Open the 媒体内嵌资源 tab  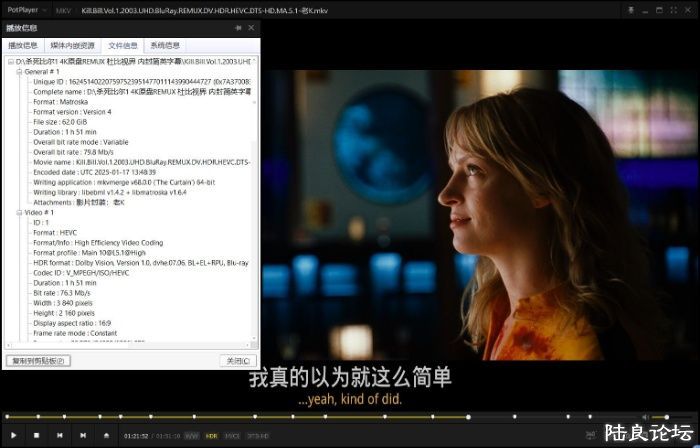72,45
